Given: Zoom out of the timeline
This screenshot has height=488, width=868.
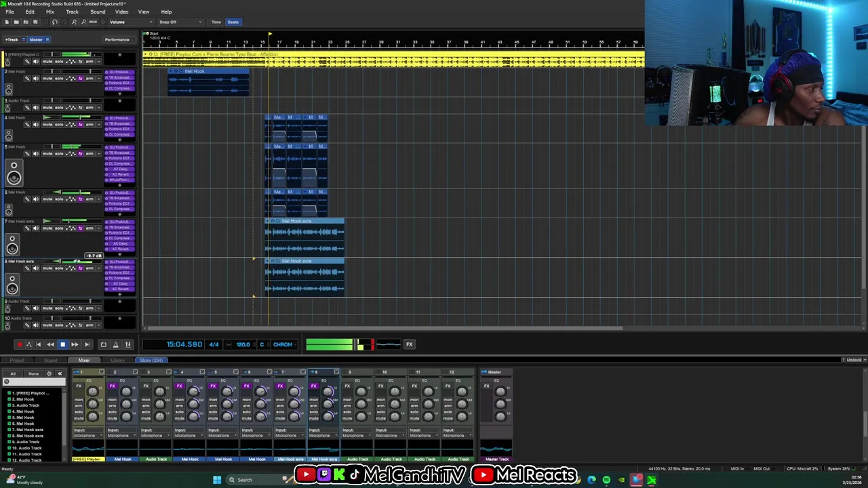Looking at the screenshot, I should tap(83, 22).
